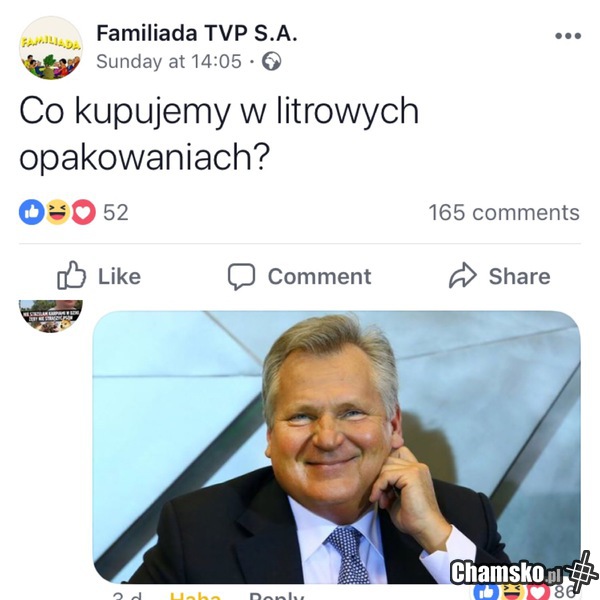The image size is (600, 600).
Task: Open the 165 comments link
Action: (504, 212)
